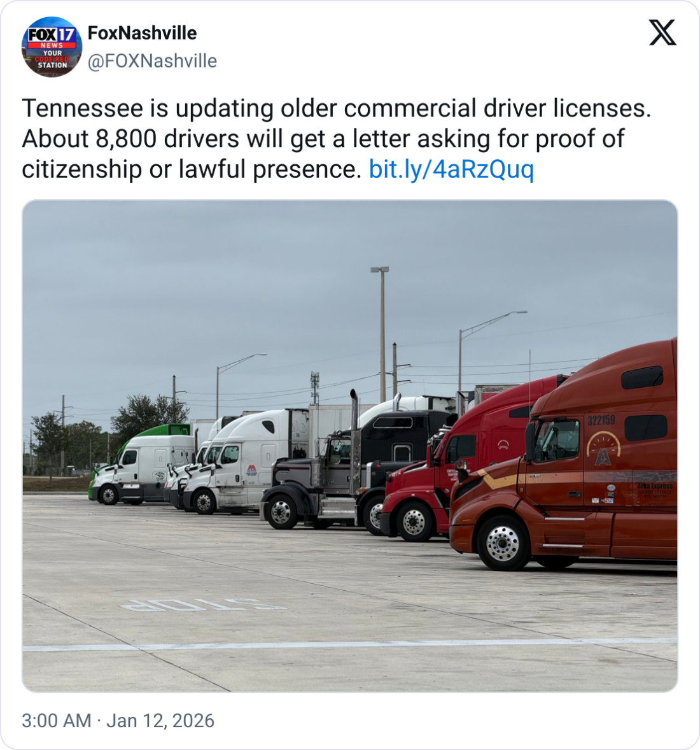
Task: Open the parked trucks photo
Action: click(x=350, y=446)
